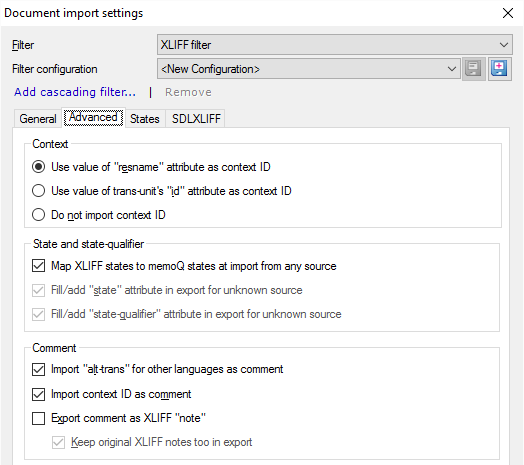Click Keep original XLIFF notes too checkbox

click(x=58, y=442)
